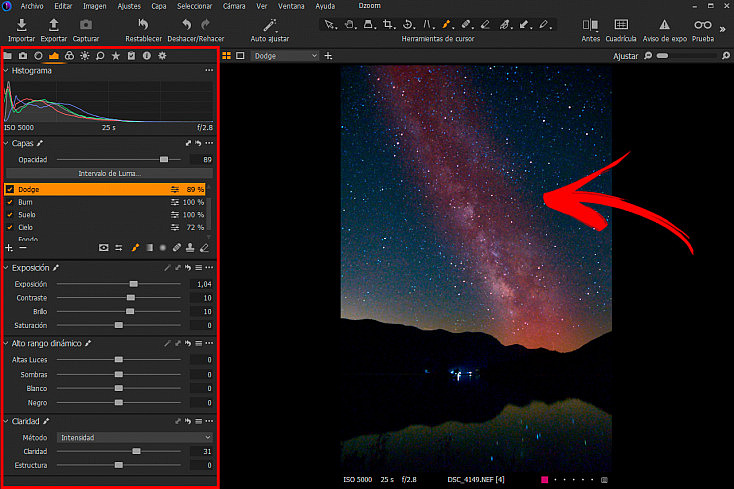The width and height of the screenshot is (734, 489).
Task: Open the Método Intensidad dropdown
Action: coord(134,438)
